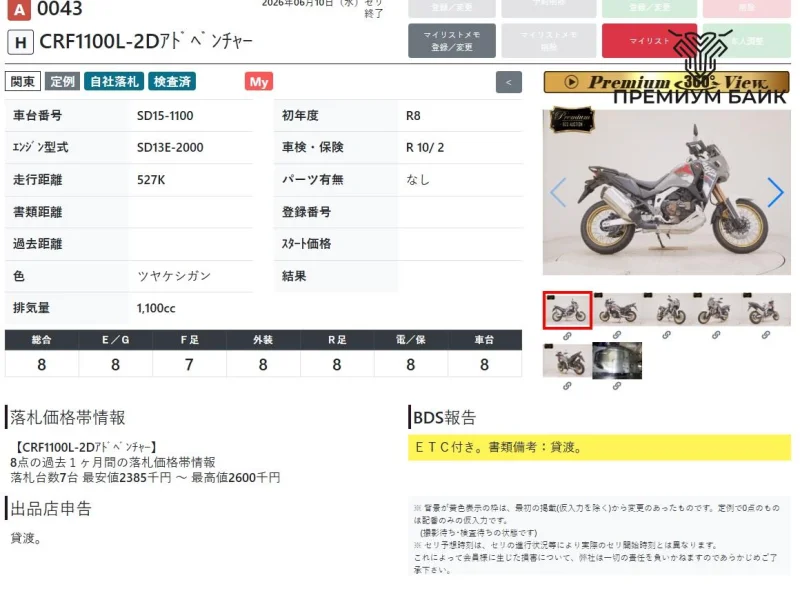This screenshot has height=600, width=800.
Task: Click the red A grade badge
Action: coord(19,10)
